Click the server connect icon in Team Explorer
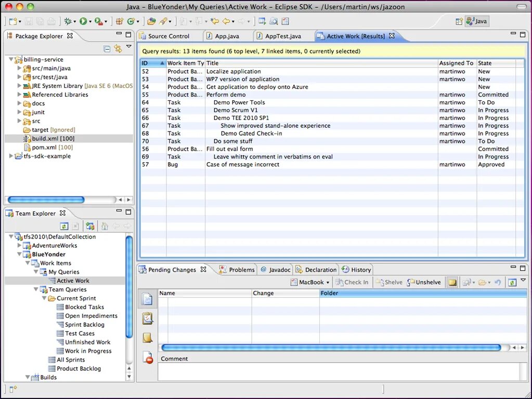The width and height of the screenshot is (532, 399). pyautogui.click(x=90, y=226)
